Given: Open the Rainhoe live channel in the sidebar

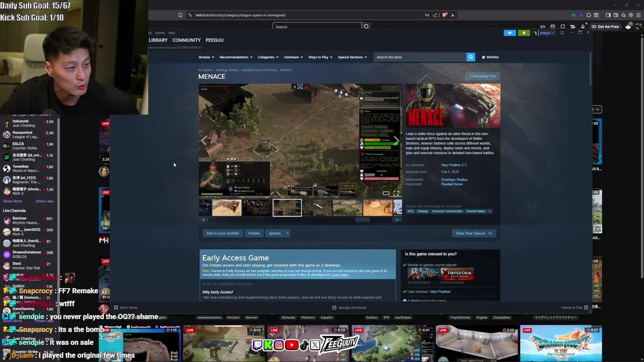Looking at the screenshot, I should tap(28, 221).
